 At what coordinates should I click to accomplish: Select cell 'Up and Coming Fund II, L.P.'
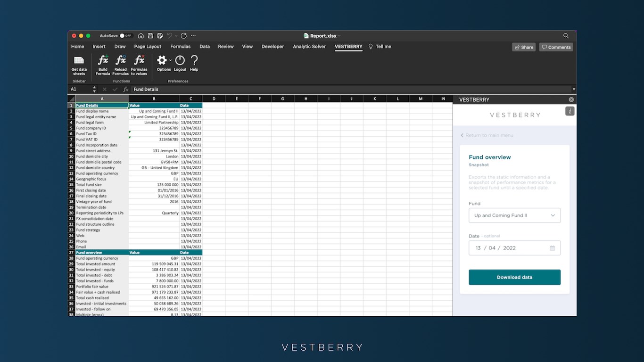154,117
